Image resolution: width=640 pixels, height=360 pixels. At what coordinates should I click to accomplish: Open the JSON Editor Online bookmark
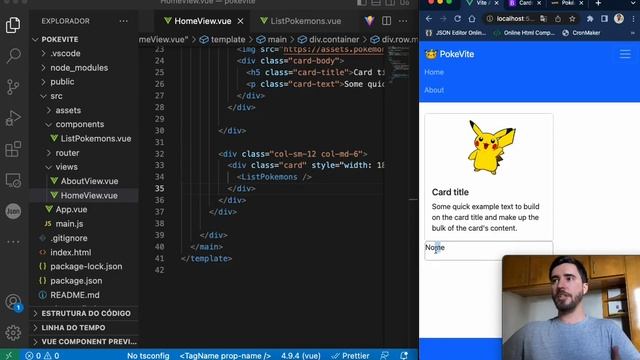click(456, 33)
